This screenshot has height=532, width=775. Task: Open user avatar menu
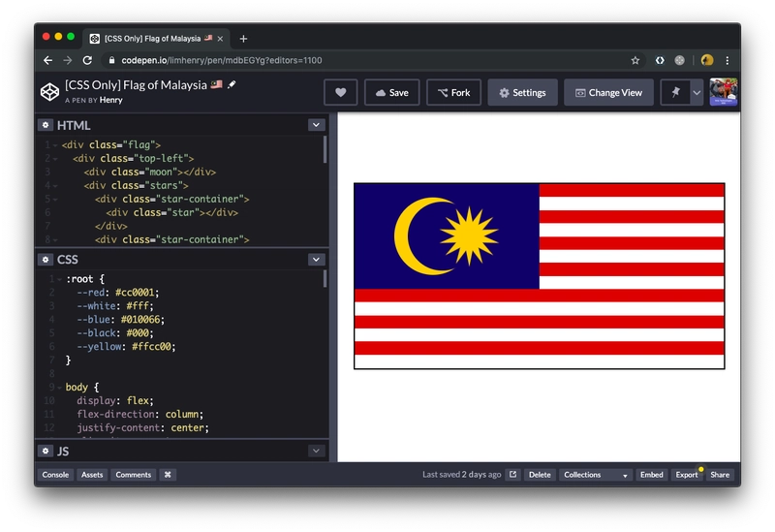click(x=724, y=92)
